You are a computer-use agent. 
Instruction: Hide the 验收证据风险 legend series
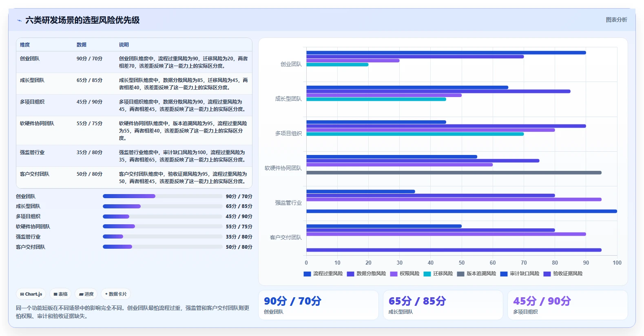tap(563, 274)
